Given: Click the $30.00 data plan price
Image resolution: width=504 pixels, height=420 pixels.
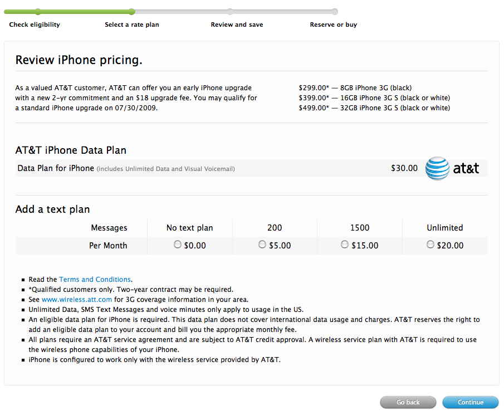Looking at the screenshot, I should point(404,168).
